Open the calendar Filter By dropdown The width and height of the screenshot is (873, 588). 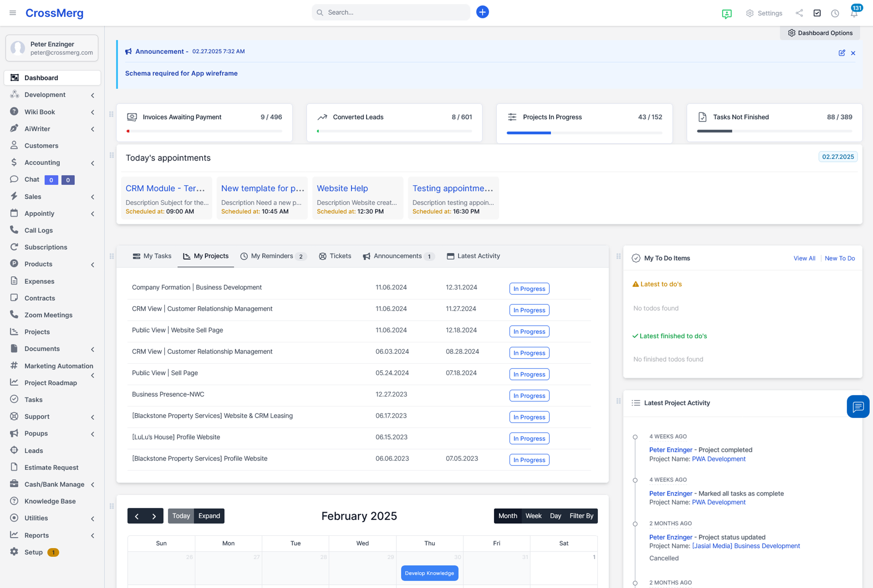(x=581, y=516)
